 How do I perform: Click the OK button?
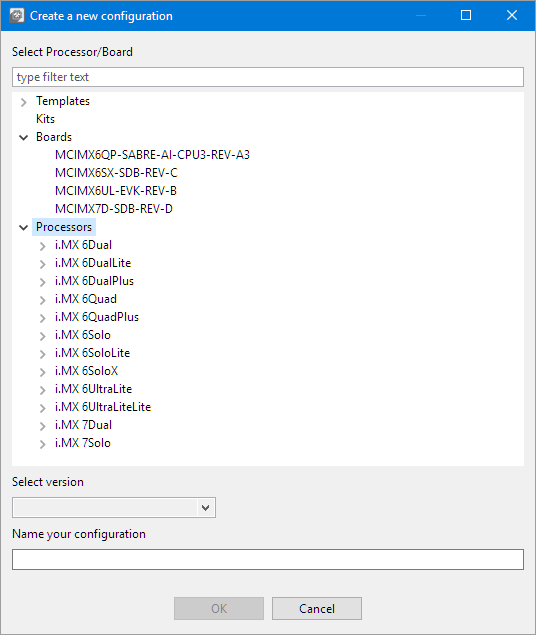pos(219,608)
